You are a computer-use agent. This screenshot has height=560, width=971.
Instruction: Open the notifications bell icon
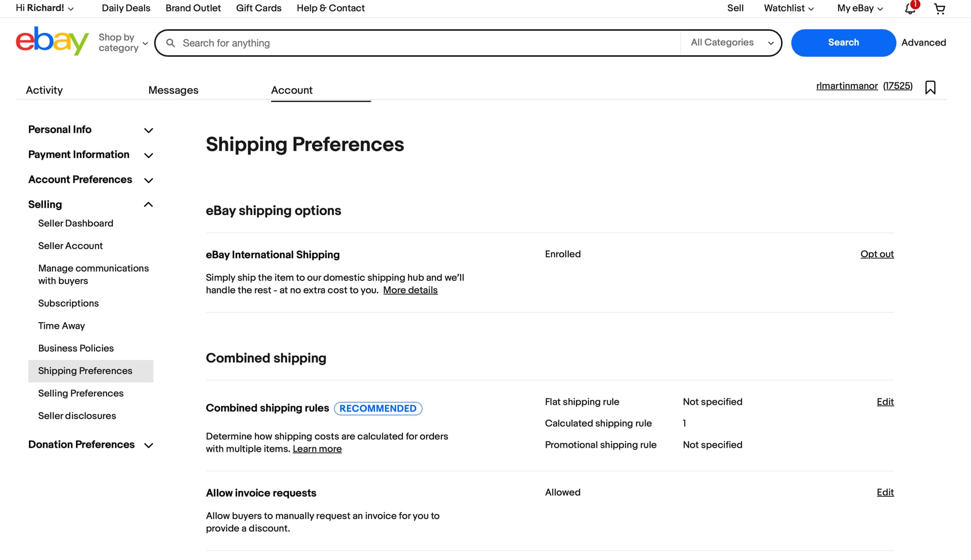[x=910, y=9]
